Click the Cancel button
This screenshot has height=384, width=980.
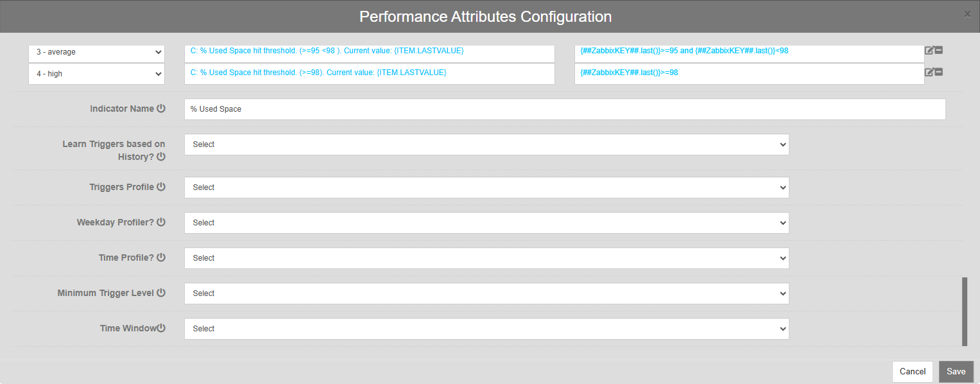click(912, 371)
